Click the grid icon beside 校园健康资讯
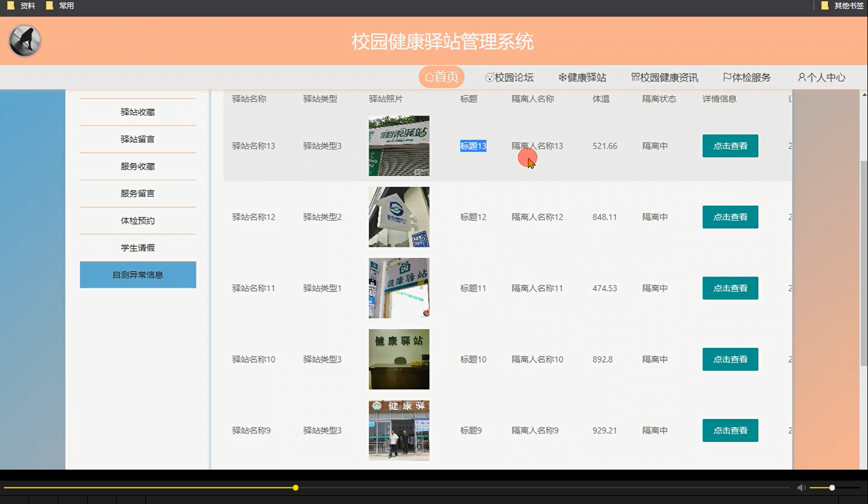 pyautogui.click(x=636, y=77)
